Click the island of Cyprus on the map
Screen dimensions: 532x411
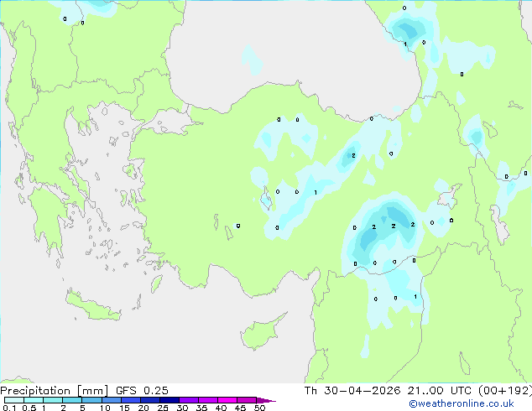point(261,333)
